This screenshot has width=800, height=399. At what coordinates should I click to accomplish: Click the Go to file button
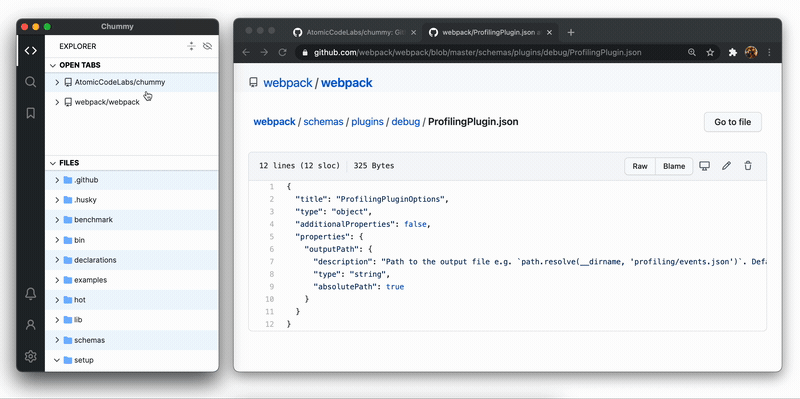pyautogui.click(x=733, y=122)
